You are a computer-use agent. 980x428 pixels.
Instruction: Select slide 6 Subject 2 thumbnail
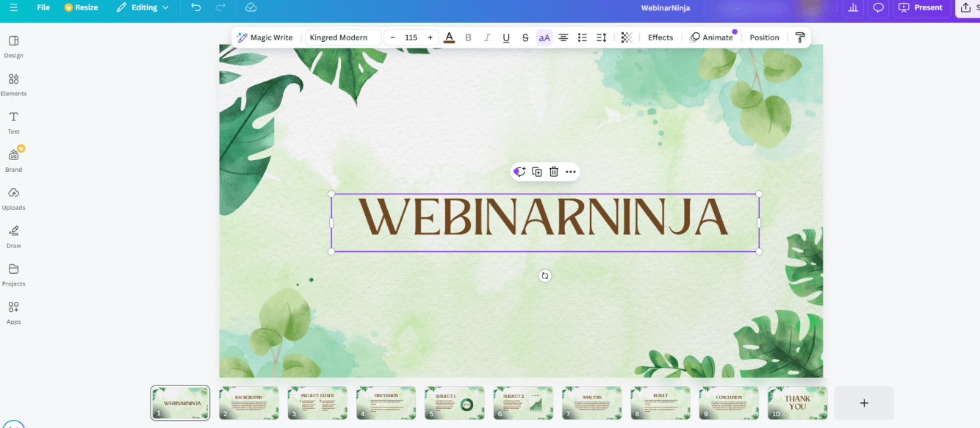click(523, 403)
